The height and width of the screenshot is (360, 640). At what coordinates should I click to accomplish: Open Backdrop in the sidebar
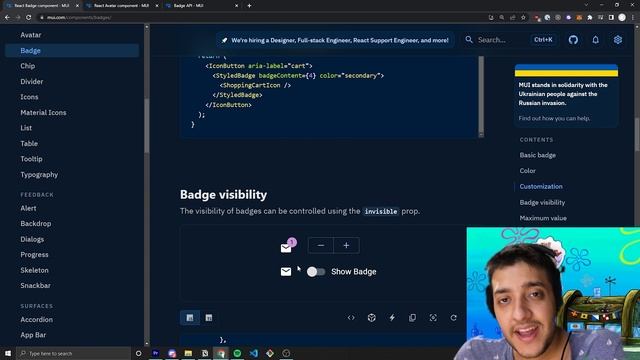(x=36, y=224)
